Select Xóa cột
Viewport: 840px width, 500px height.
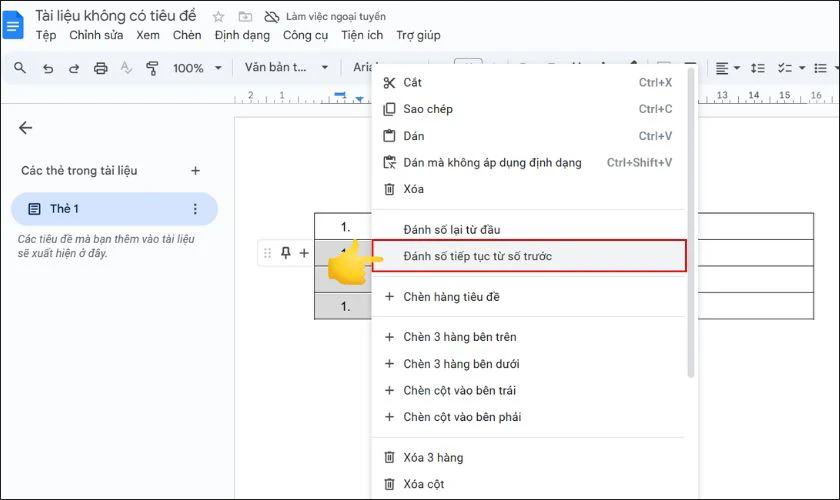[x=528, y=484]
